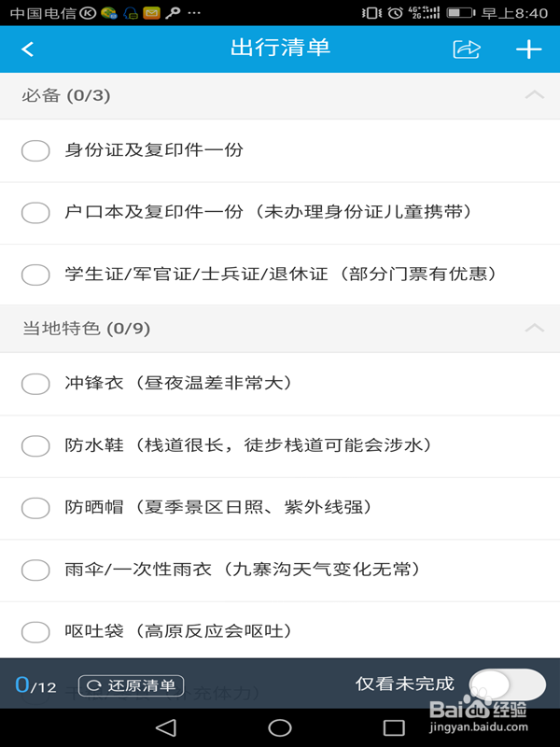Tick the 防水鞋 checkbox circle

(35, 445)
